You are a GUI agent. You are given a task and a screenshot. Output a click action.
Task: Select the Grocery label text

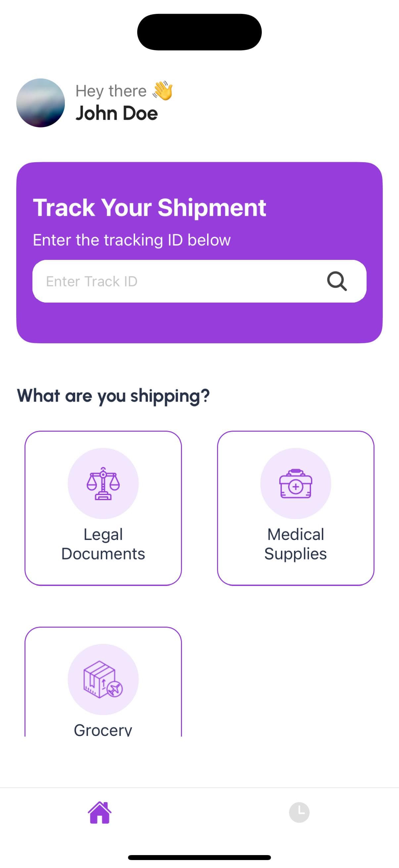tap(103, 730)
